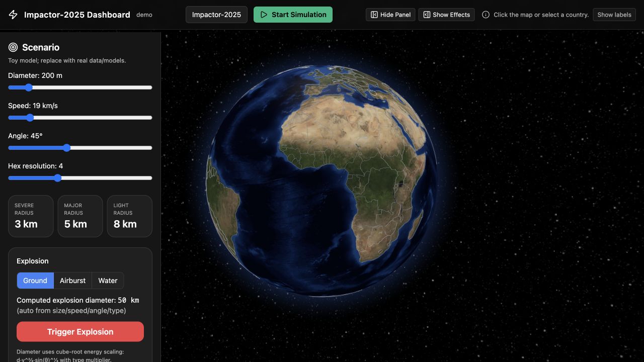Start the simulation
Screen dimensions: 644x362
293,15
